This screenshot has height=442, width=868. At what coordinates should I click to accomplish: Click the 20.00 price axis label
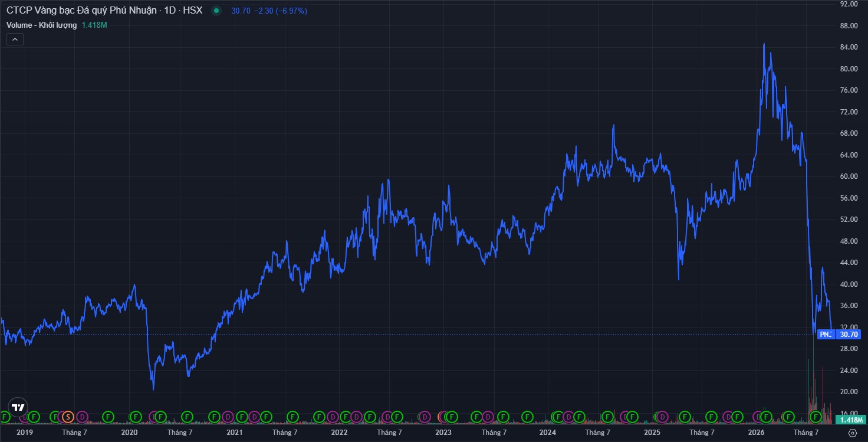point(849,392)
